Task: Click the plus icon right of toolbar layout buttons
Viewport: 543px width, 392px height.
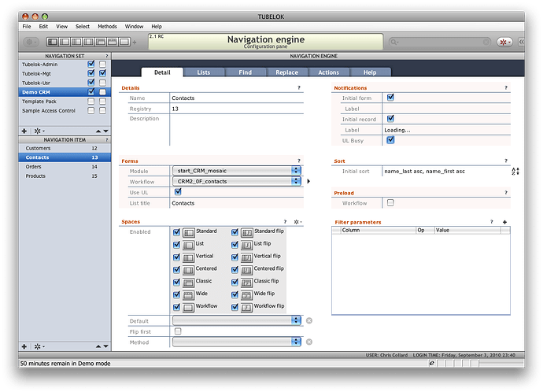Action: pos(135,43)
